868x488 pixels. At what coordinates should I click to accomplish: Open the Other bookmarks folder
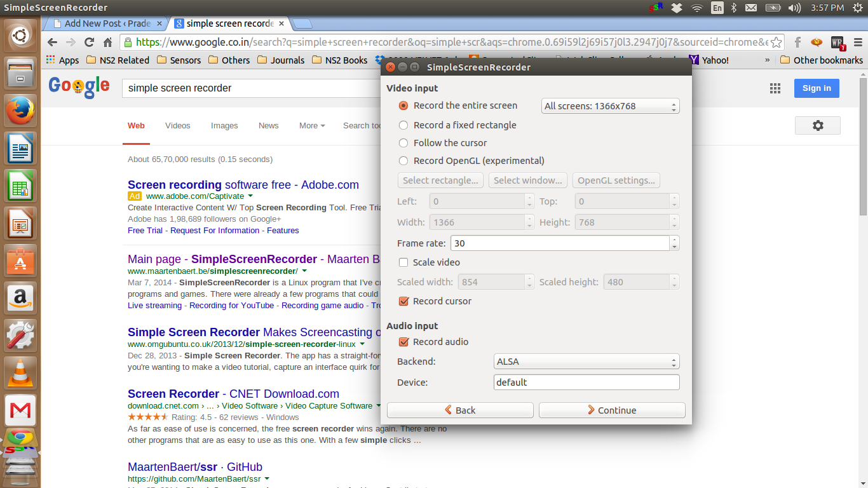coord(821,60)
